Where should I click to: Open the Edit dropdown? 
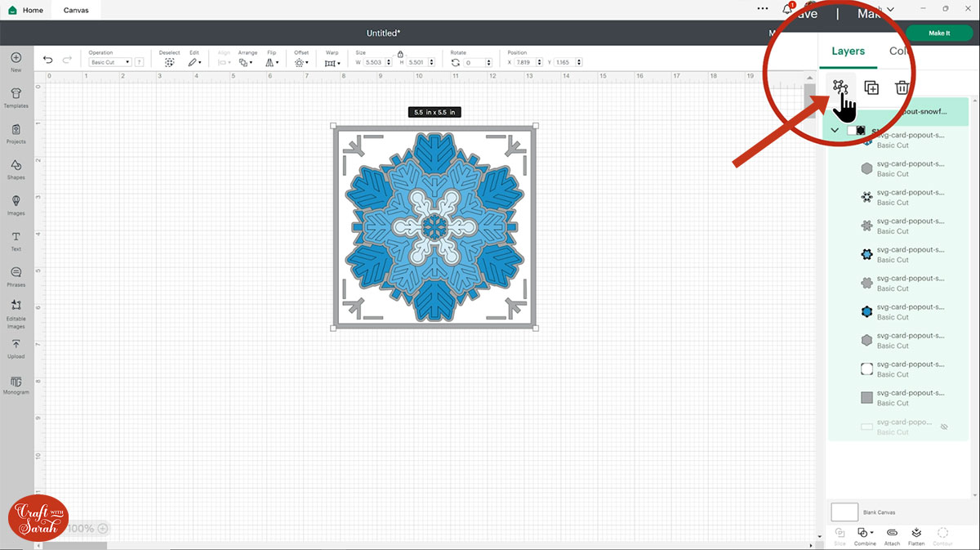click(194, 62)
